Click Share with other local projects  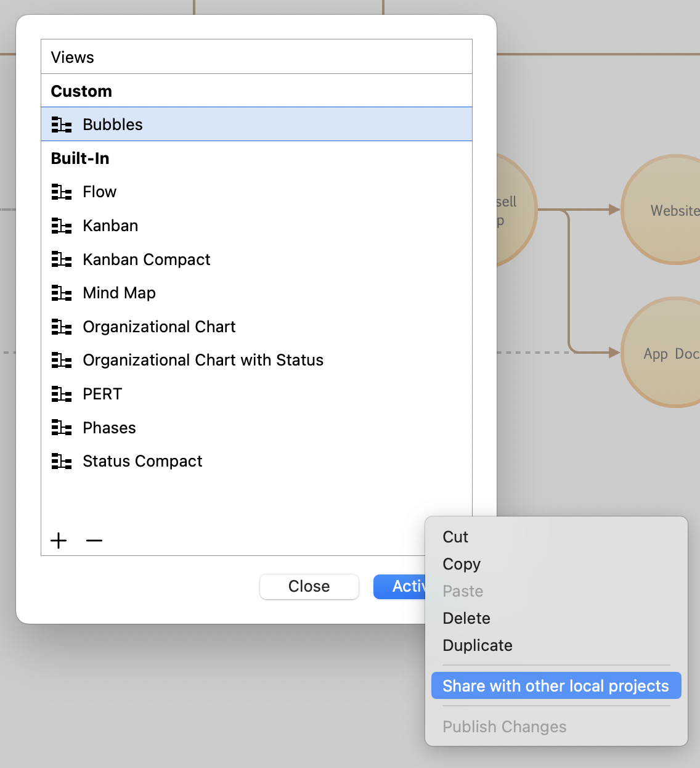coord(555,686)
